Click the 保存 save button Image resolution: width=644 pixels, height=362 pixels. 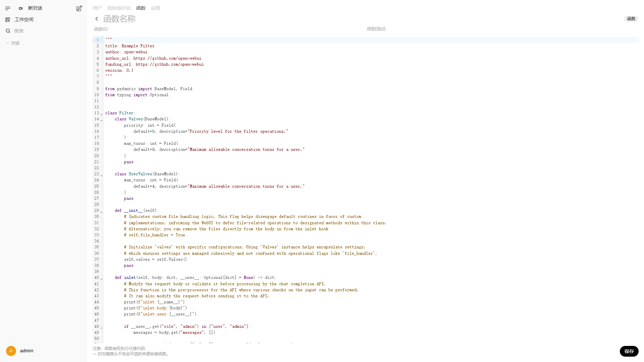[629, 351]
